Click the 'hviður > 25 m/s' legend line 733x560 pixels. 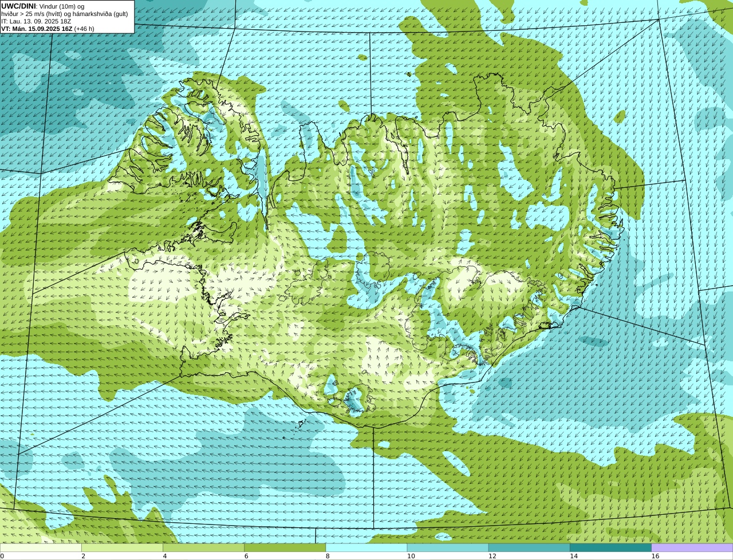pos(64,14)
